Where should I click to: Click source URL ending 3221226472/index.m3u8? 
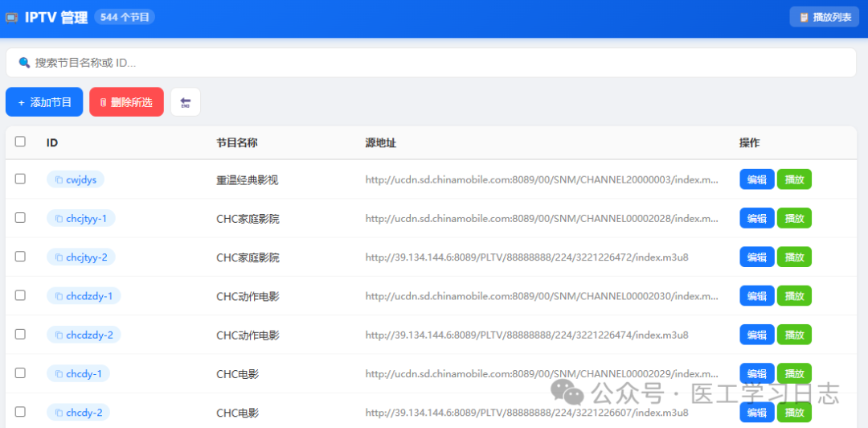(527, 257)
